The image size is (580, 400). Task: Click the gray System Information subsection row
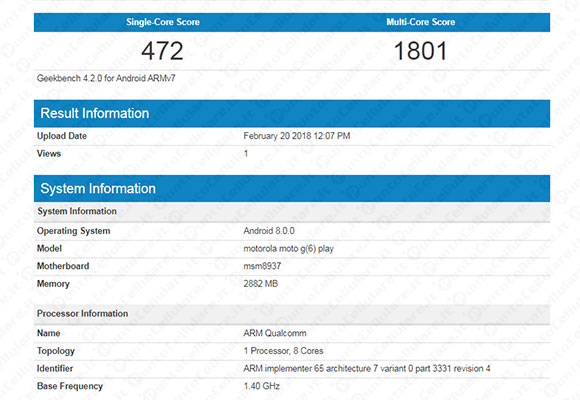[292, 211]
